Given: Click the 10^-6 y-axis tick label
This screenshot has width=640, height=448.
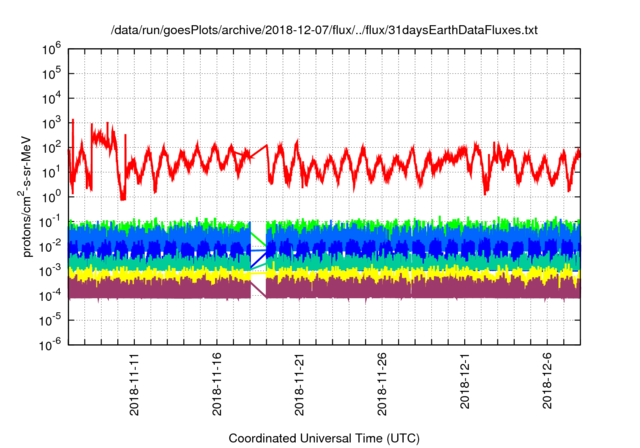Looking at the screenshot, I should 53,344.
